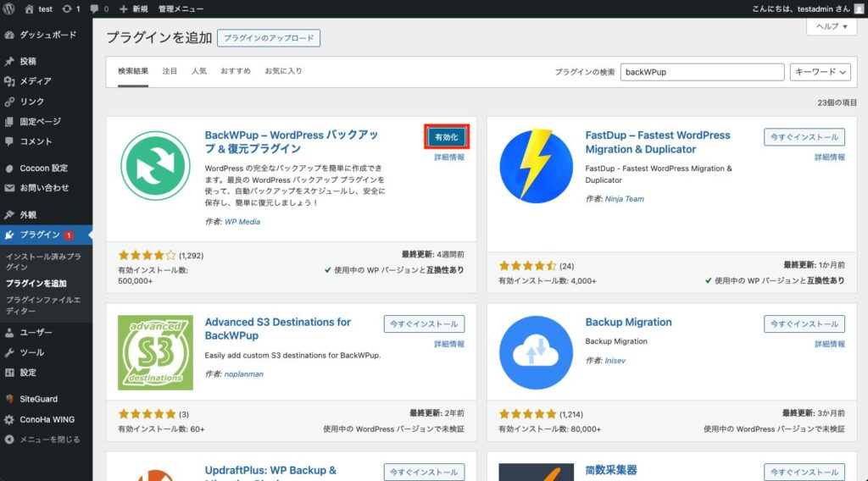
Task: Open the SiteGuard menu
Action: [x=47, y=399]
